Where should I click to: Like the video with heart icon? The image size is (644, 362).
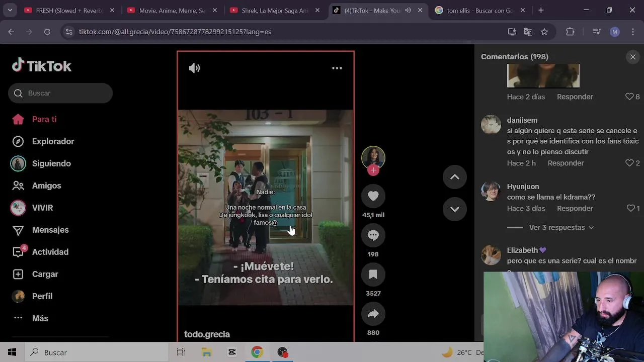click(x=373, y=196)
